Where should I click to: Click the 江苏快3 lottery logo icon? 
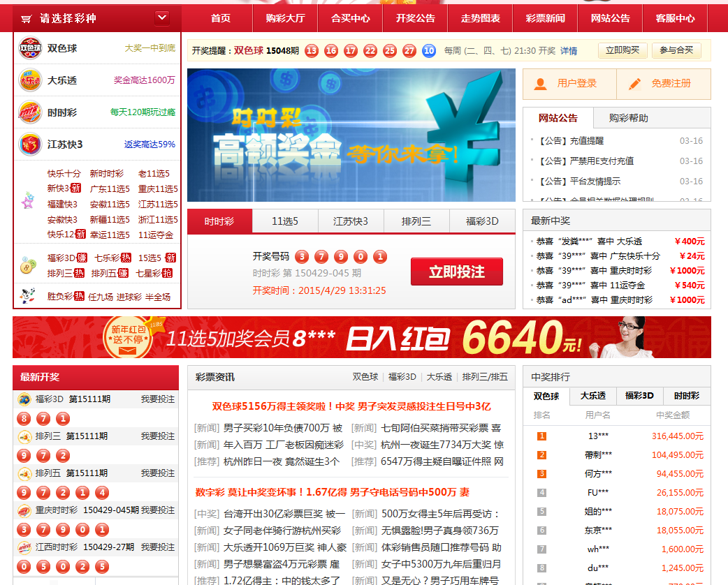30,145
